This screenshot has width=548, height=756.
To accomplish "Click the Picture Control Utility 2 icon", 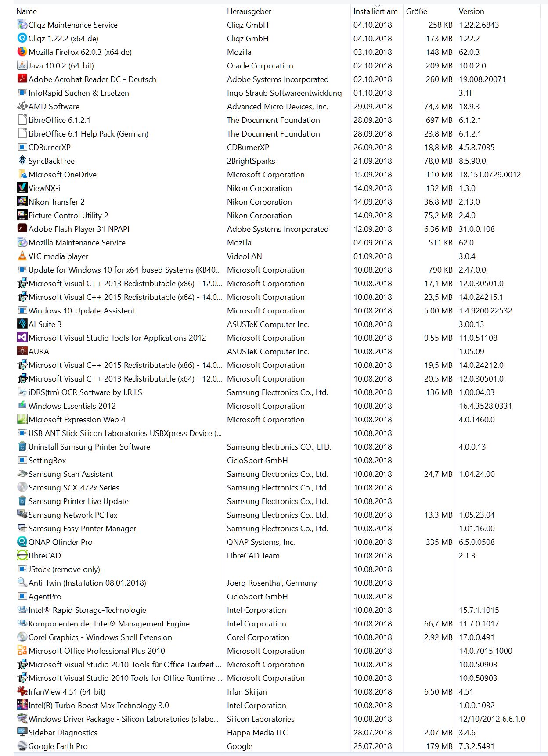I will click(22, 215).
